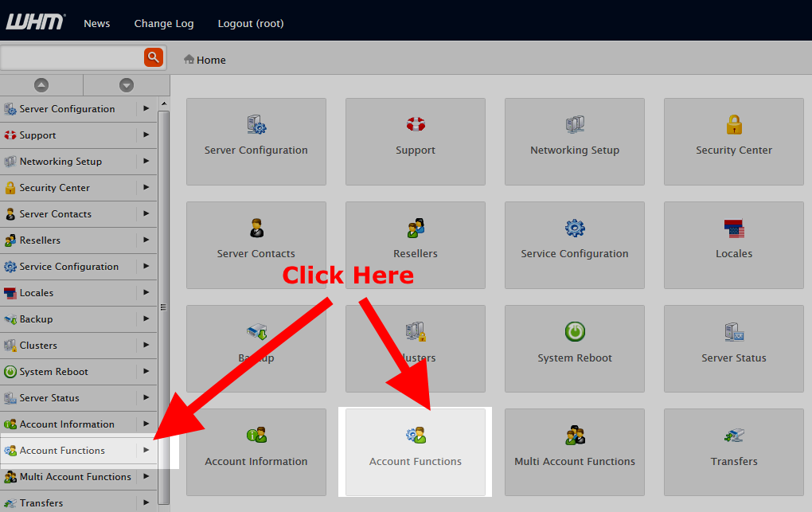812x512 pixels.
Task: Click the sidebar search input field
Action: coord(72,57)
